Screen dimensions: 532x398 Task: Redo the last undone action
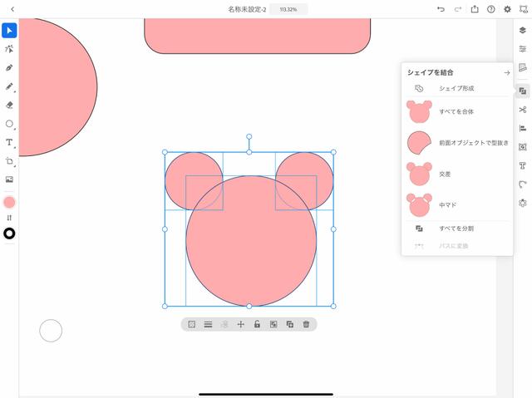pos(458,9)
